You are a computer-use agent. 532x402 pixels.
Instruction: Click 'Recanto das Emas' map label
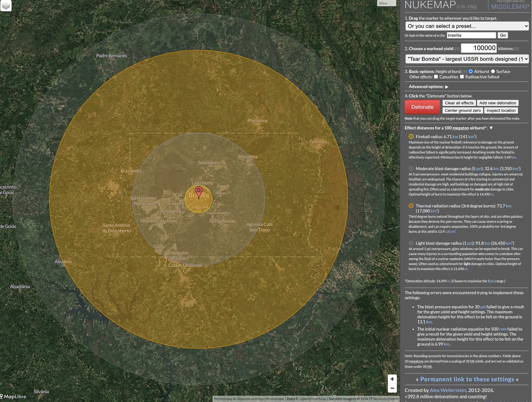[160, 221]
